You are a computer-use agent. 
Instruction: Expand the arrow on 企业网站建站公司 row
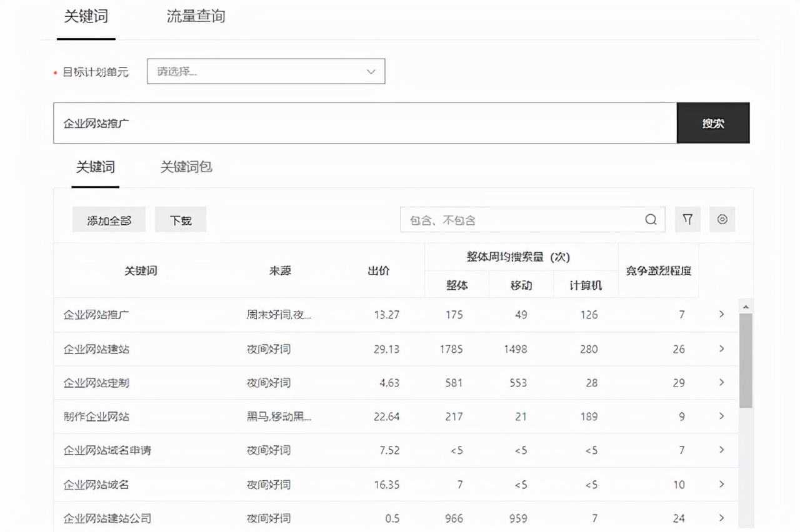tap(721, 518)
